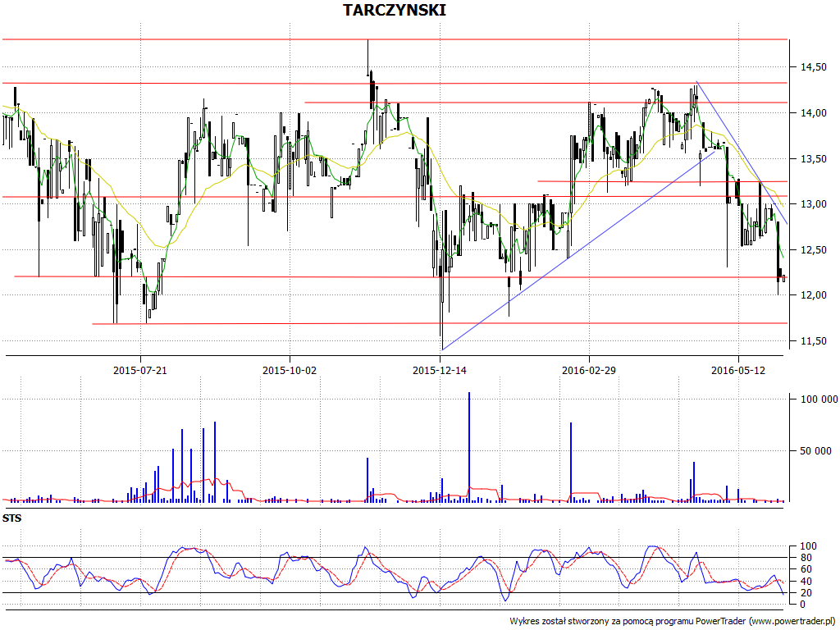Click the candle wick peak above 14,50
This screenshot has width=840, height=630.
(367, 56)
